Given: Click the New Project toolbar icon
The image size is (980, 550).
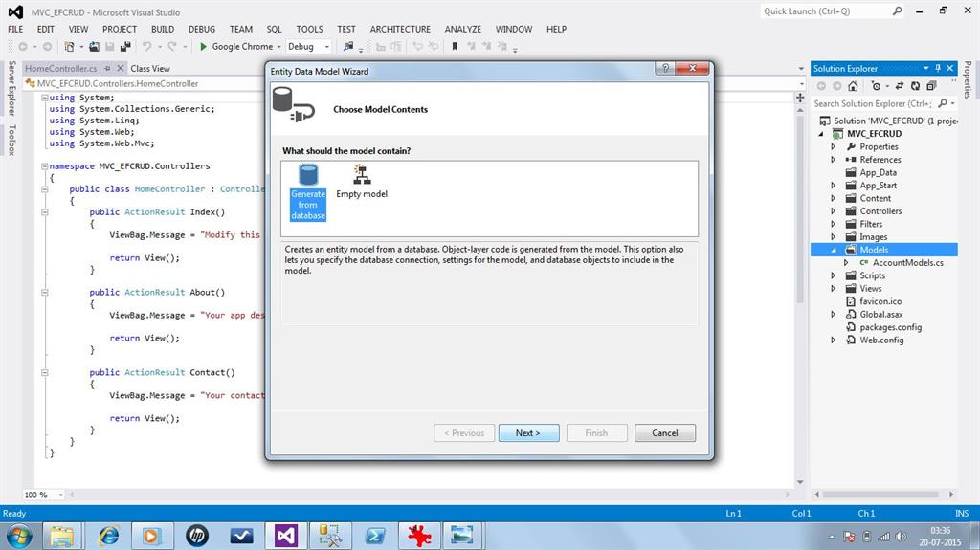Looking at the screenshot, I should pyautogui.click(x=69, y=46).
